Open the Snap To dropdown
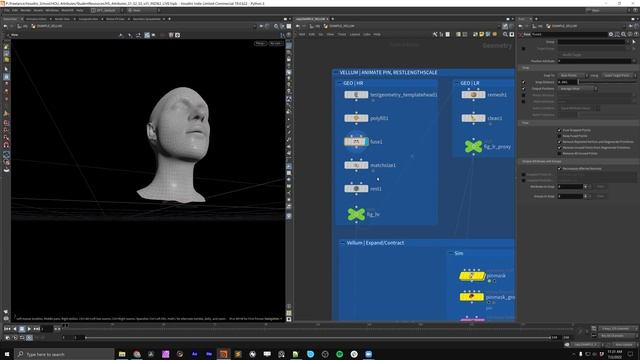640x360 pixels. tap(573, 76)
